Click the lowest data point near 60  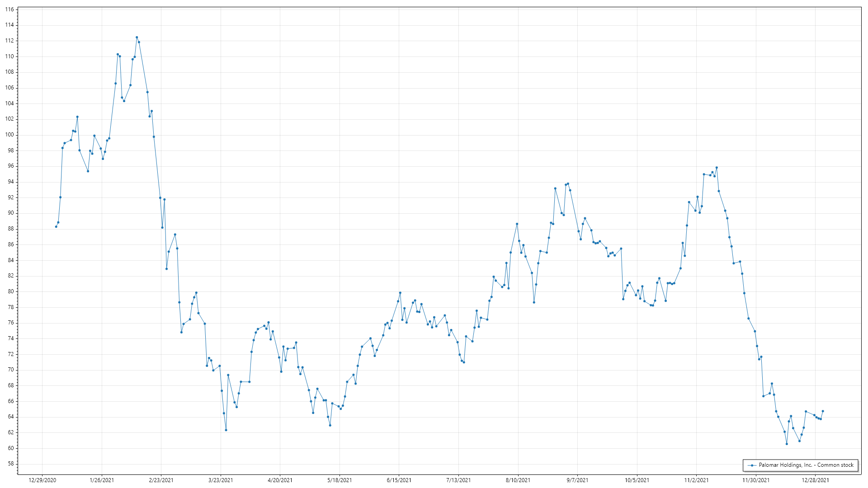click(x=787, y=444)
